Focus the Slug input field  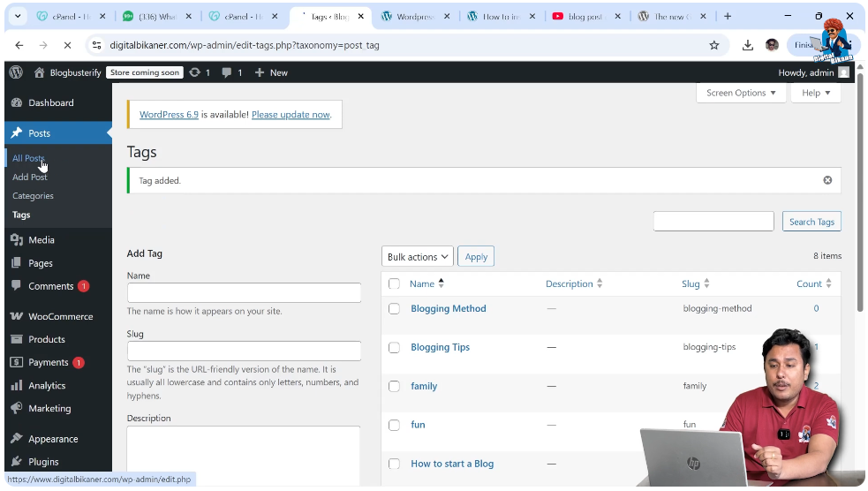[x=244, y=351]
